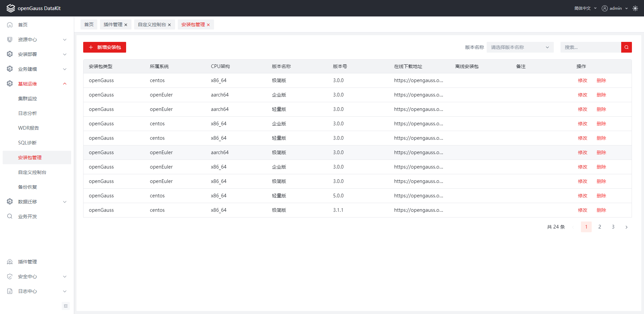Click the openGauss DataKit logo icon
This screenshot has width=644, height=314.
(11, 8)
